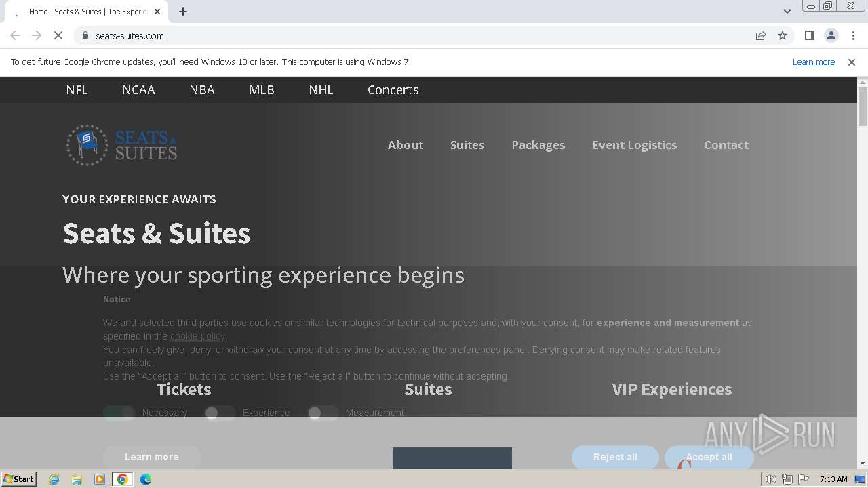Screen dimensions: 868x488
Task: Open the Chrome three-dot menu
Action: (853, 35)
